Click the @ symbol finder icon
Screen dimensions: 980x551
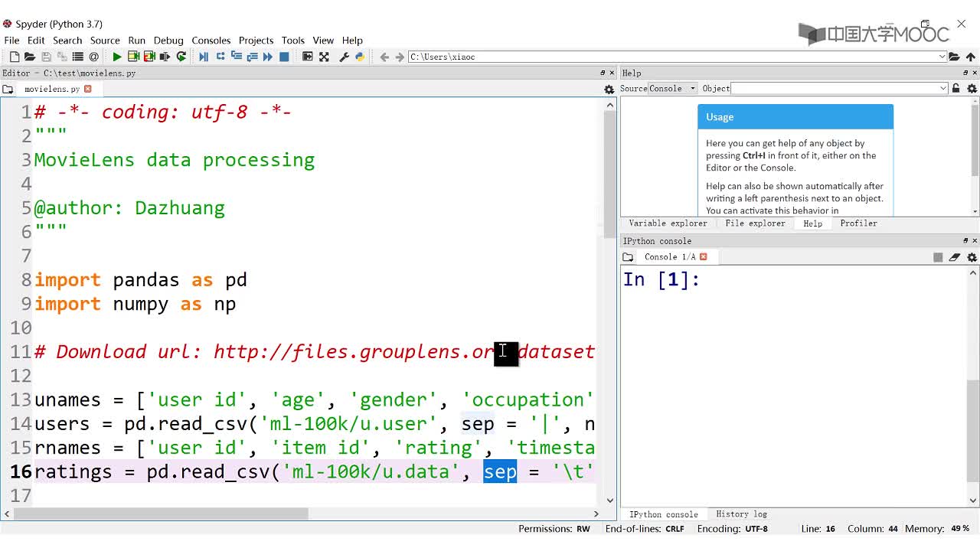coord(93,57)
